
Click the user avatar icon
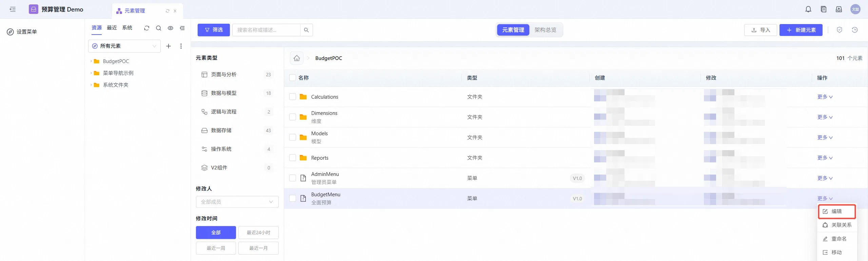pos(855,9)
